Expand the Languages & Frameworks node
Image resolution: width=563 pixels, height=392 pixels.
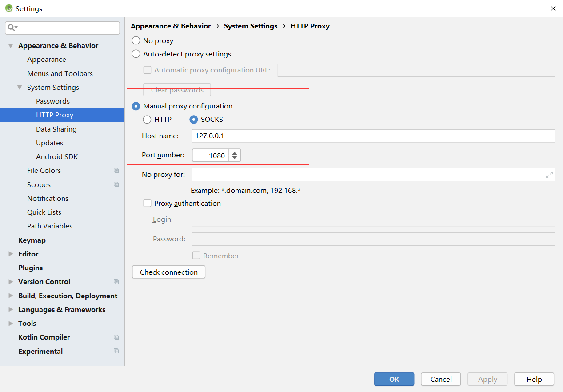11,309
